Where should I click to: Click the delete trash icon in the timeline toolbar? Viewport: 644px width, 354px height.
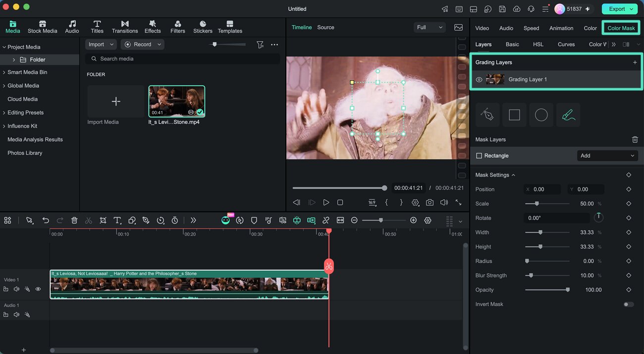point(74,220)
